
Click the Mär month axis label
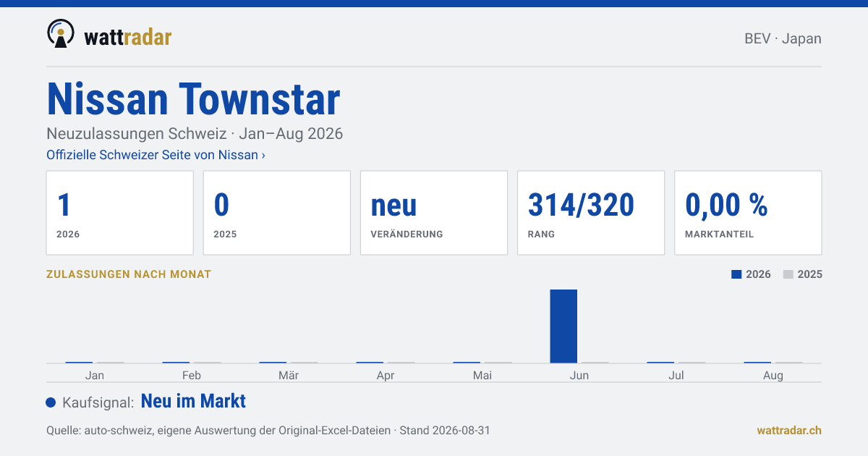289,376
